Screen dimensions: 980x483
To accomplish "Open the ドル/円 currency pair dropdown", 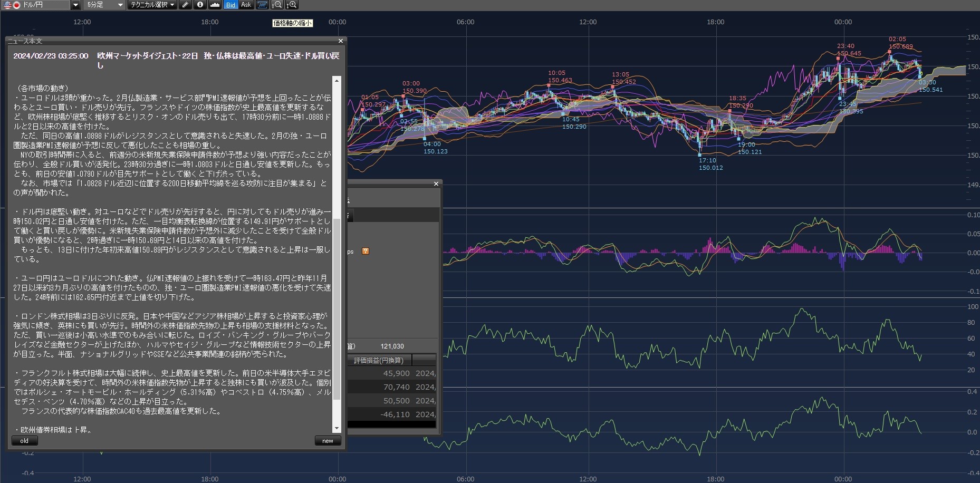I will pos(75,5).
